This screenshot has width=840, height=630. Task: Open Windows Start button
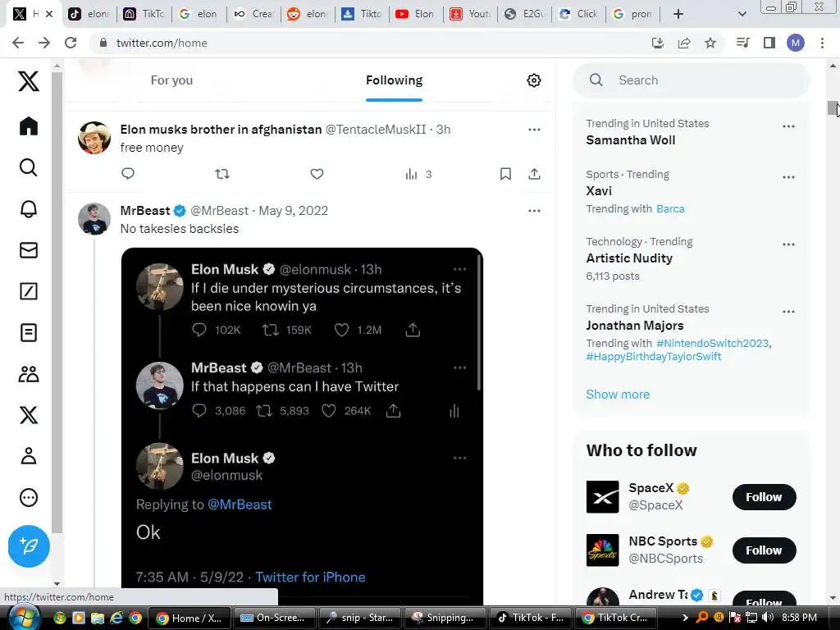coord(24,617)
